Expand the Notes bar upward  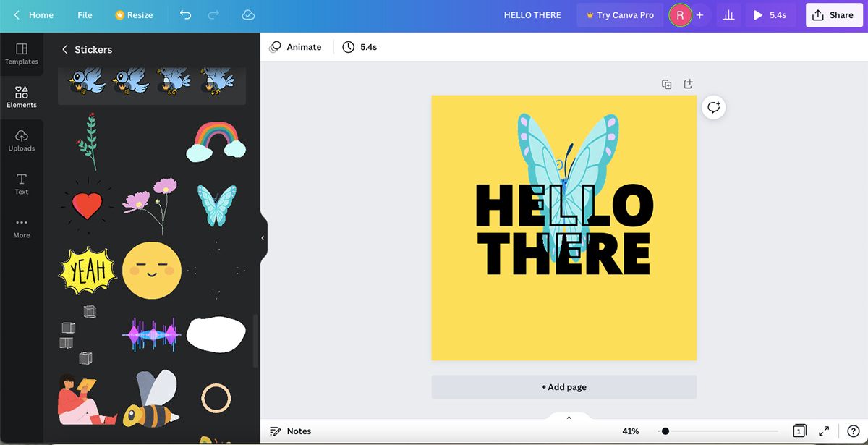[x=569, y=418]
